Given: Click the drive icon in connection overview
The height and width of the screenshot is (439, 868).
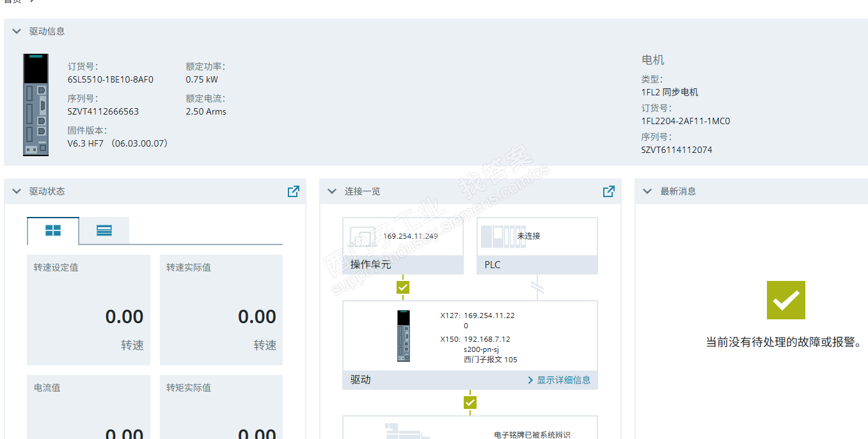Looking at the screenshot, I should (404, 336).
